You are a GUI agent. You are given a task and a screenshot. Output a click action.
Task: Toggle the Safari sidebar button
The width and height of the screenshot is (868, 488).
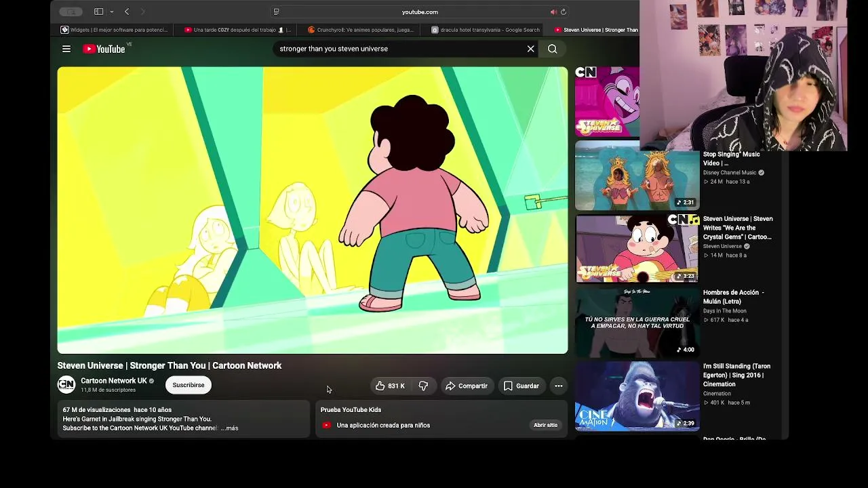(98, 12)
